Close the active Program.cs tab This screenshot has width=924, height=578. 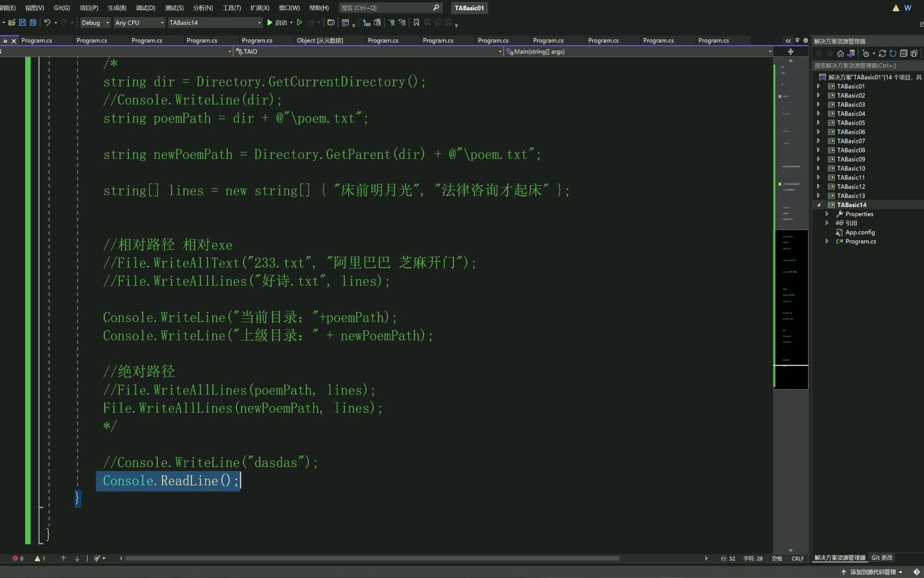pos(14,41)
